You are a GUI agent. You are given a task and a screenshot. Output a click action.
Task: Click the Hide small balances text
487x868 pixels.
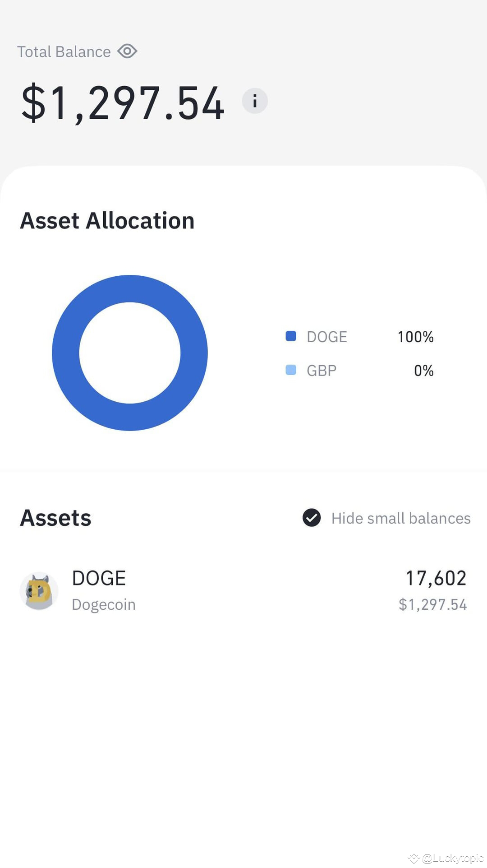401,518
